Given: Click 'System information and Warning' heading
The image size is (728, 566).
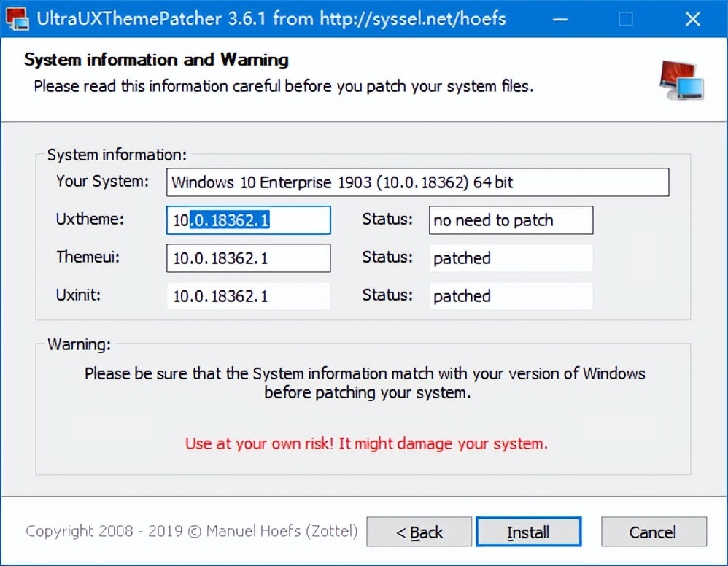Looking at the screenshot, I should pyautogui.click(x=156, y=59).
